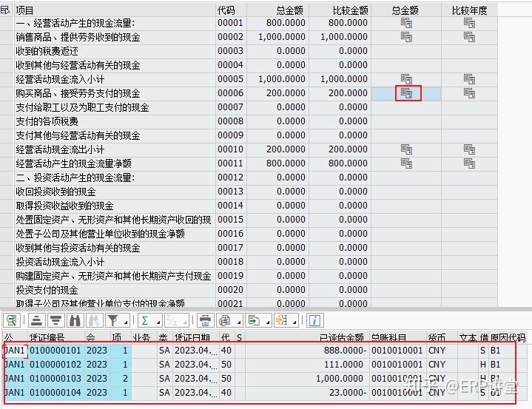Click the Print icon in the toolbar

(205, 320)
